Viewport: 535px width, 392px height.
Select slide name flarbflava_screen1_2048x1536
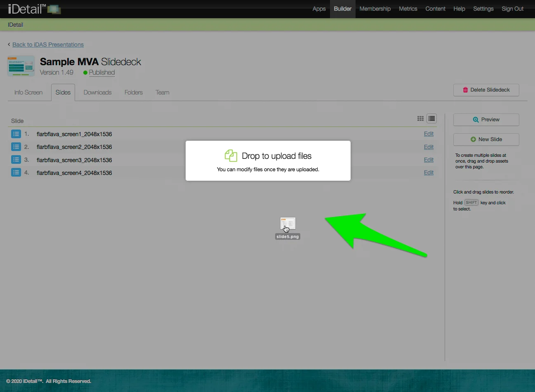pos(74,134)
